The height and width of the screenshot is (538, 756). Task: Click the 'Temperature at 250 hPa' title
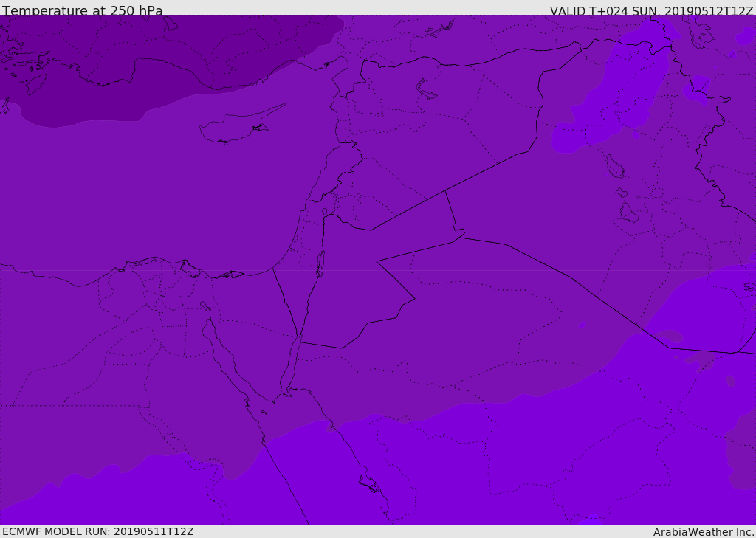[x=83, y=10]
